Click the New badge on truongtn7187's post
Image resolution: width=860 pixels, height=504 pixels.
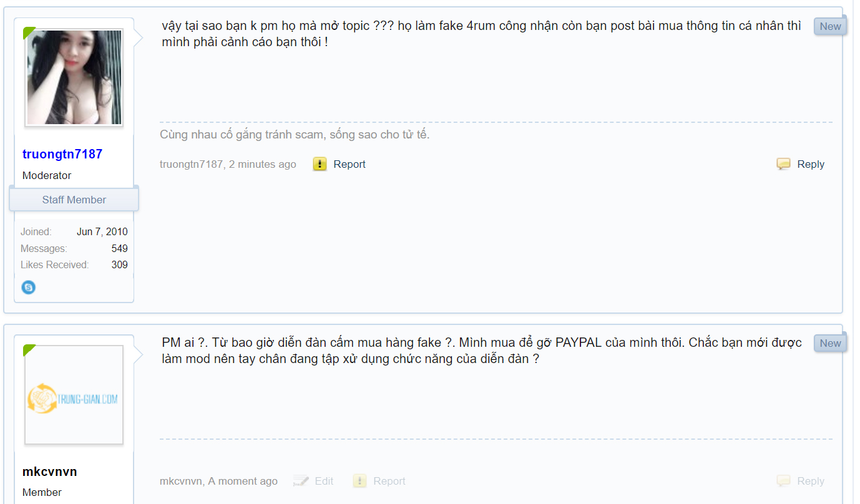click(830, 26)
